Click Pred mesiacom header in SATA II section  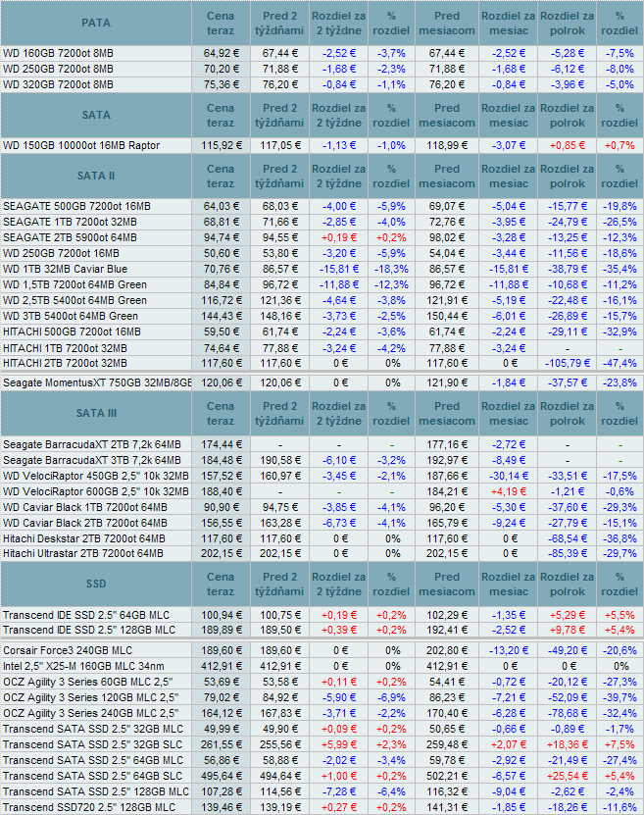pos(447,176)
